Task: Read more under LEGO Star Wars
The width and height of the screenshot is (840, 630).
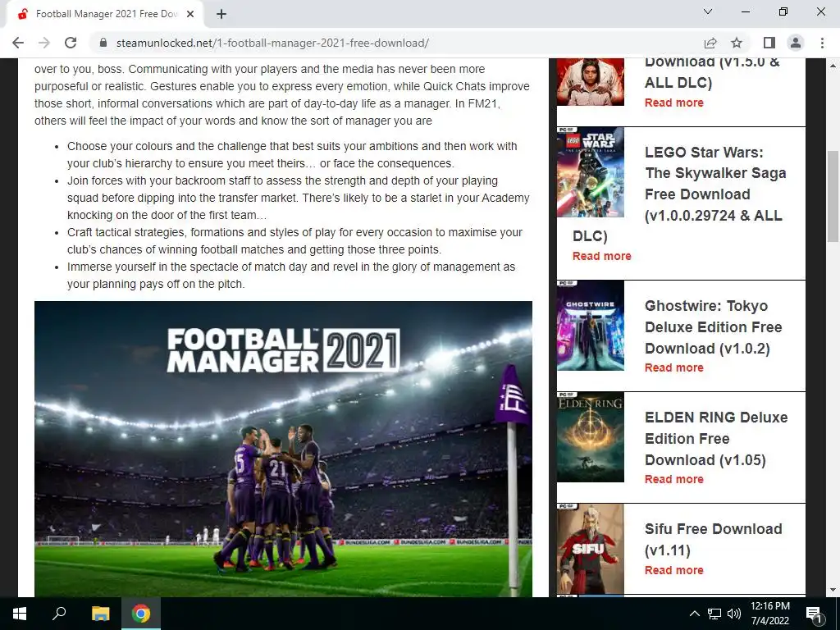Action: [601, 256]
